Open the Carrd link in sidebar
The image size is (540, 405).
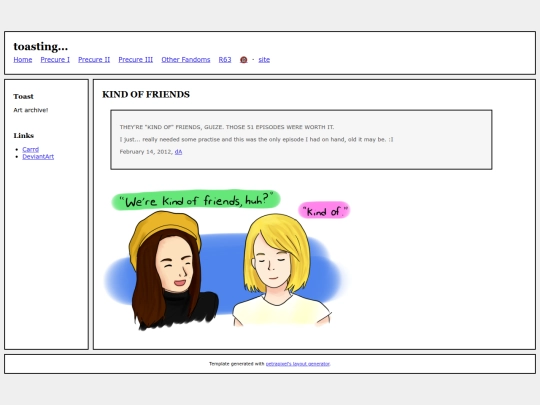click(x=31, y=149)
